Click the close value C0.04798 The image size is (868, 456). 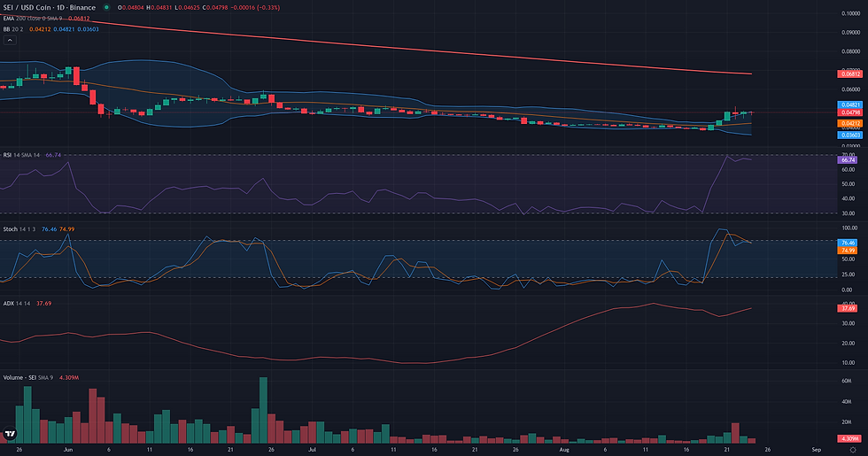click(215, 8)
